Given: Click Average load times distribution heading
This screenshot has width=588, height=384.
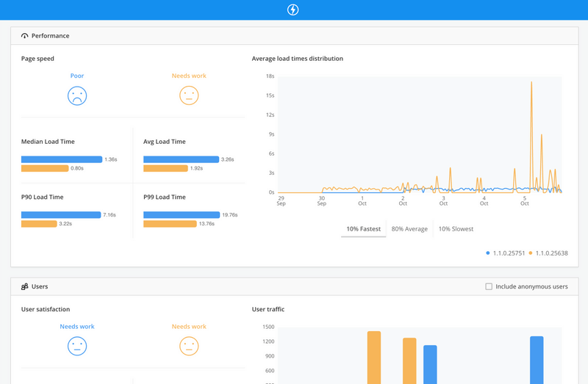Looking at the screenshot, I should point(298,59).
